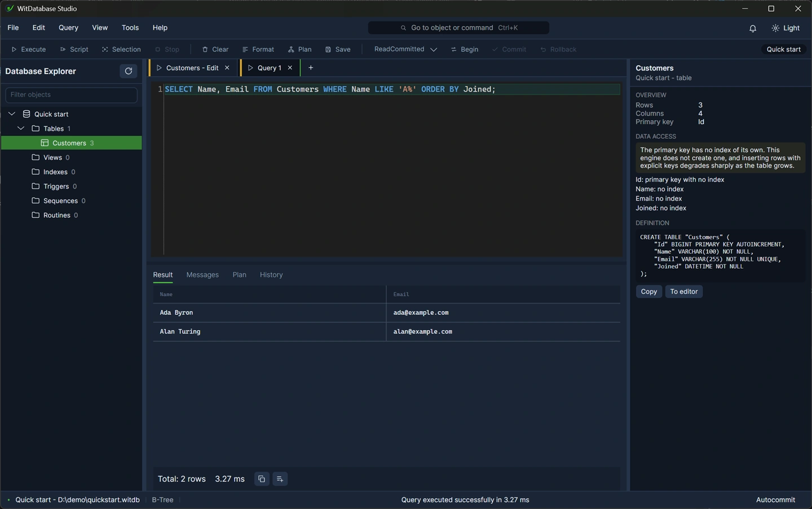Open the File menu
Viewport: 812px width, 509px height.
[x=13, y=28]
